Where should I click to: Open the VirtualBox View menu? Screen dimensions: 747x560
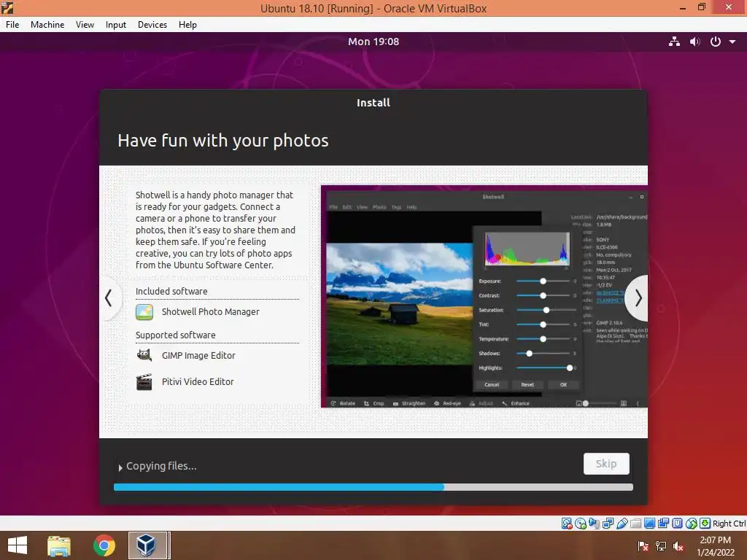[x=85, y=25]
